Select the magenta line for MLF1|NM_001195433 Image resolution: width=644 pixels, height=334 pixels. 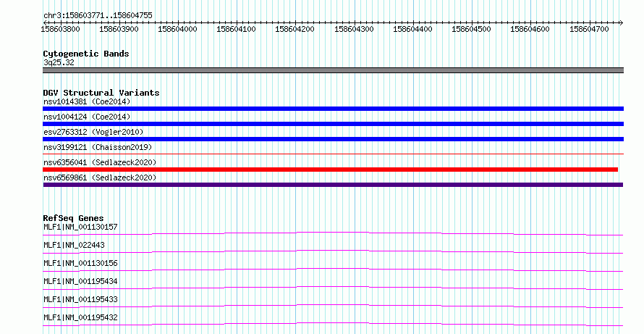333,306
